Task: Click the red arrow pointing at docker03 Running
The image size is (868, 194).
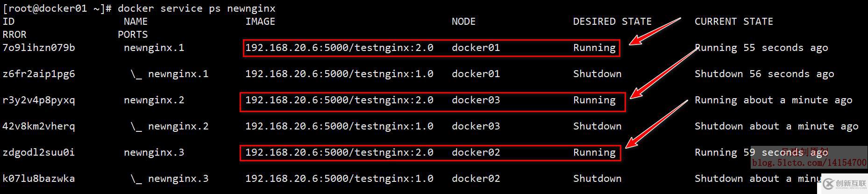Action: [662, 73]
